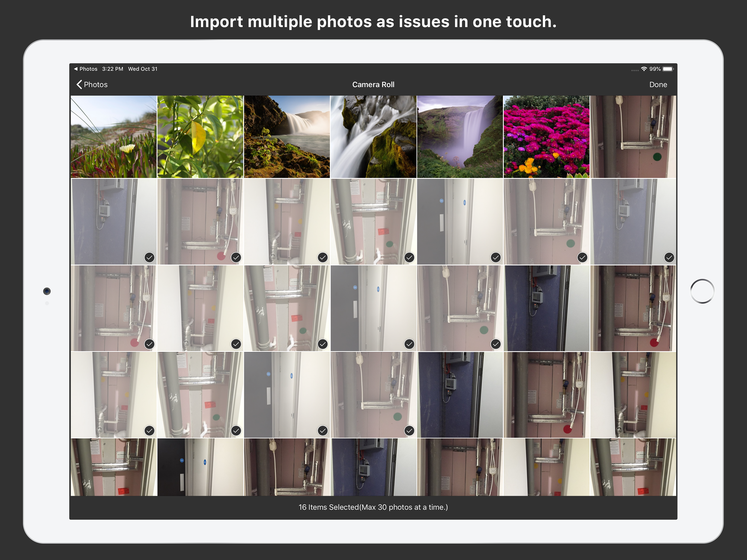Screen dimensions: 747x560
Task: Tap the back chevron next to Photos
Action: tap(79, 84)
